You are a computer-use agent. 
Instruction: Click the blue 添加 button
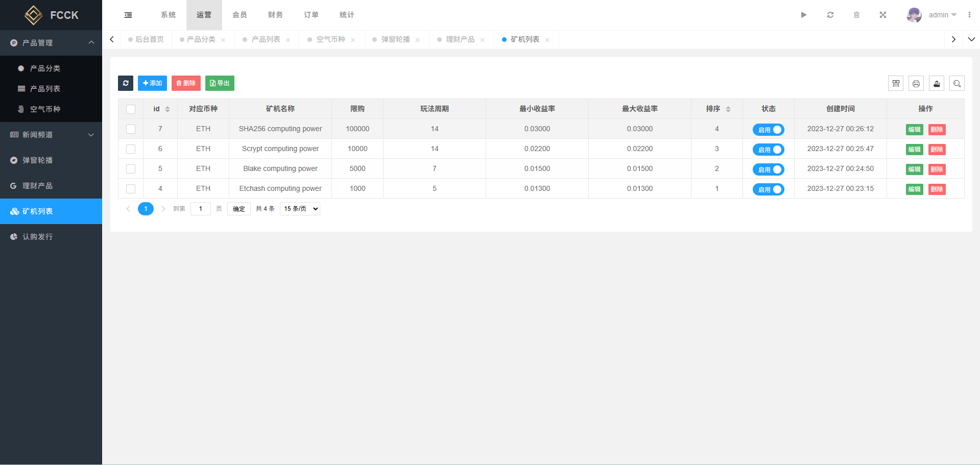tap(152, 83)
